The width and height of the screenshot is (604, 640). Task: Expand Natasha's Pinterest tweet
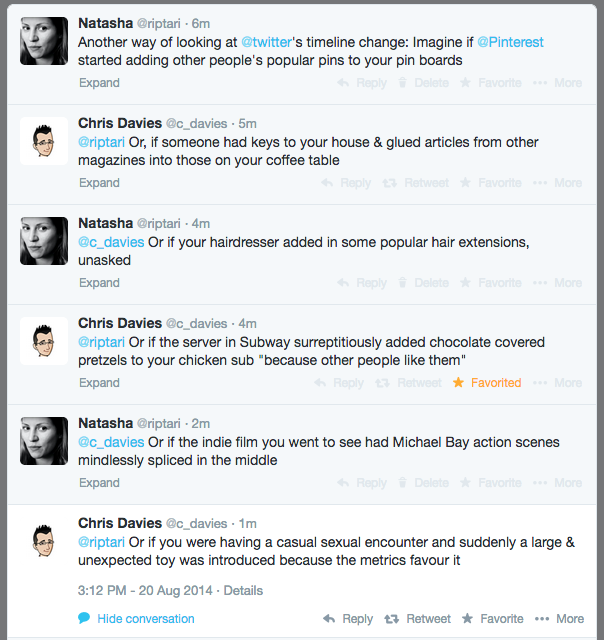[x=99, y=83]
